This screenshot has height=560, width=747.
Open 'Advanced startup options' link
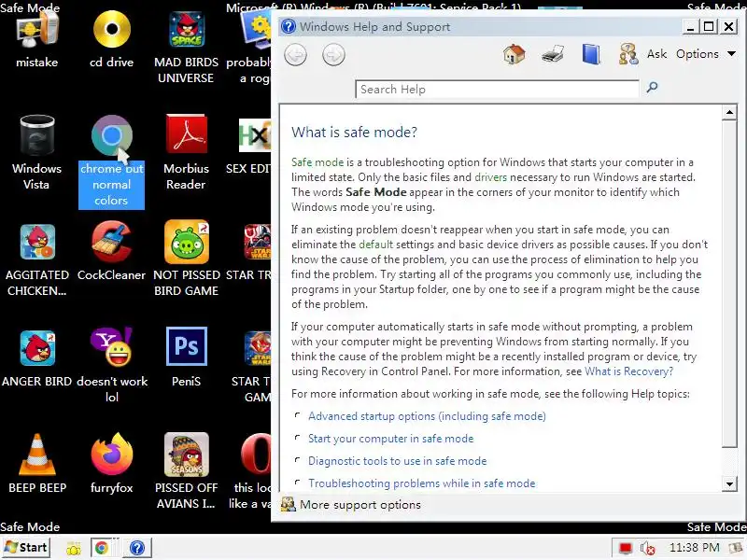427,416
